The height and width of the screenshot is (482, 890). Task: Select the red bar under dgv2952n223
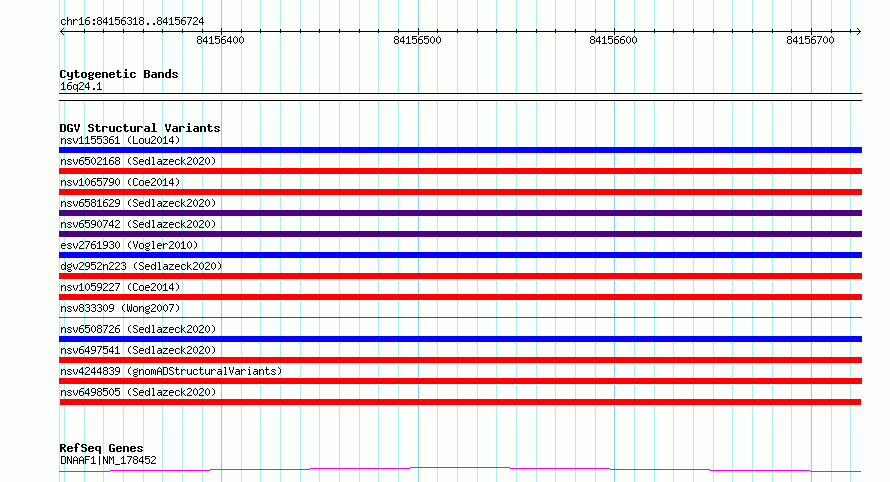460,276
